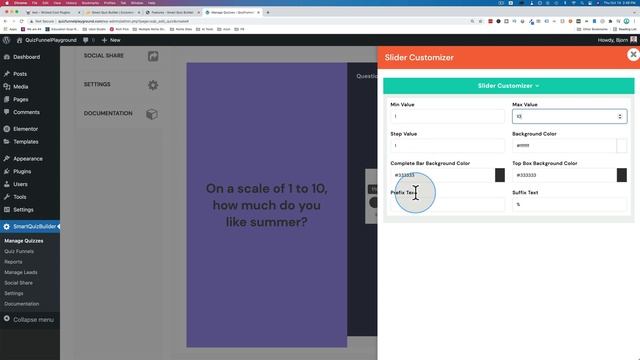The height and width of the screenshot is (360, 640).
Task: Open Reports submenu link
Action: coord(13,262)
